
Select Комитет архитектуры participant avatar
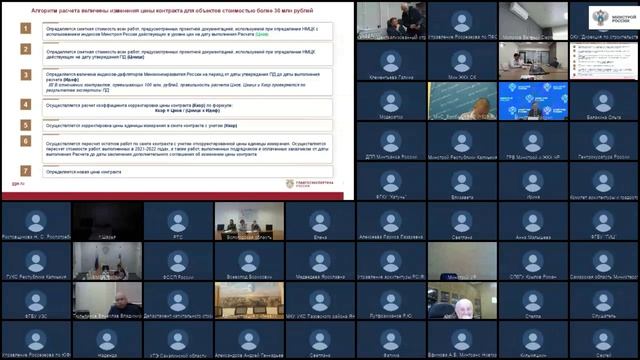coord(603,182)
